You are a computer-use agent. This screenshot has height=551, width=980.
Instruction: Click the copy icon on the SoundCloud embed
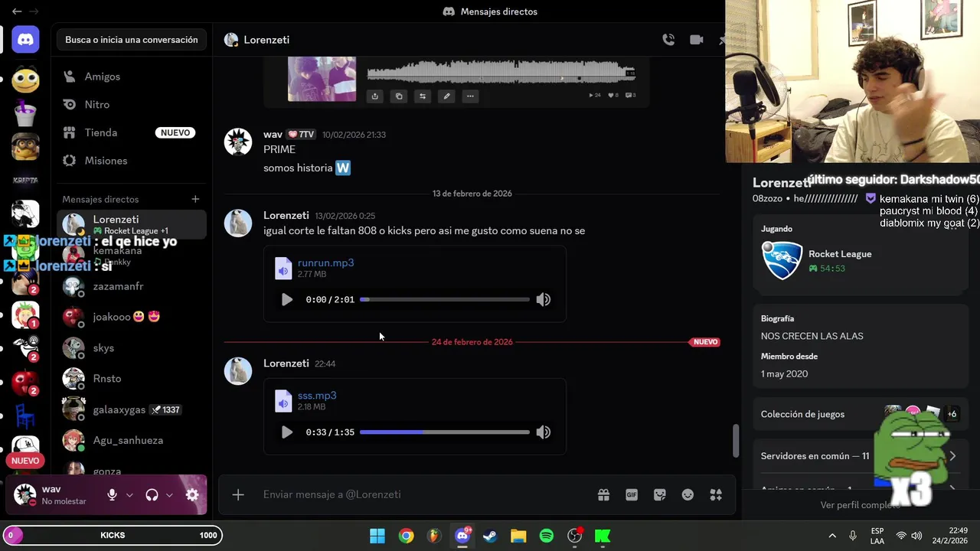click(399, 96)
